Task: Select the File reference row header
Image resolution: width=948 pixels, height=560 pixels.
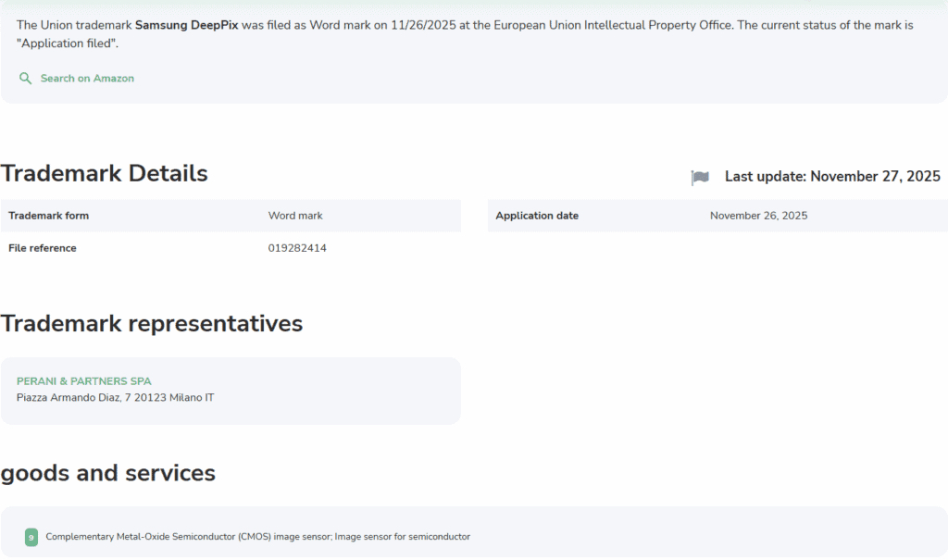Action: pos(41,247)
